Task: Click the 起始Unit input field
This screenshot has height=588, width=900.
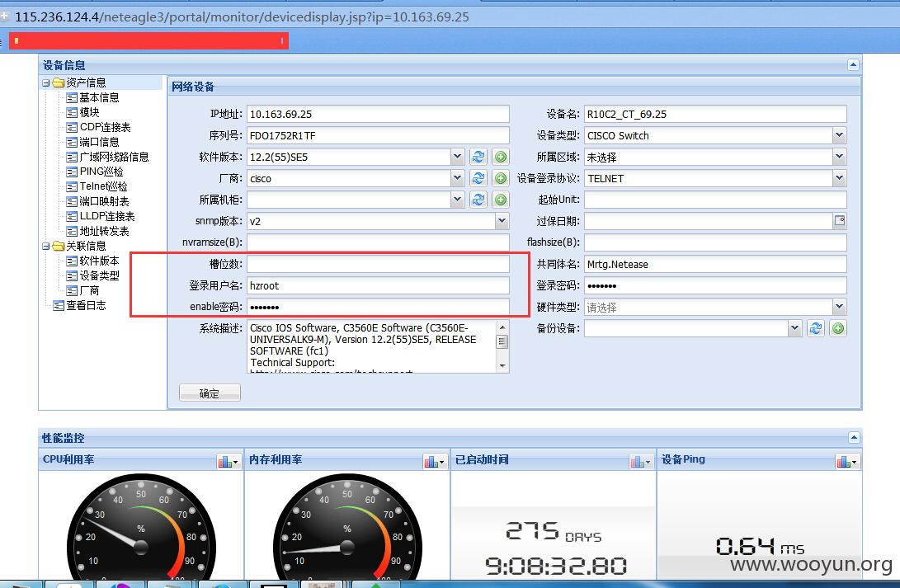Action: [715, 200]
